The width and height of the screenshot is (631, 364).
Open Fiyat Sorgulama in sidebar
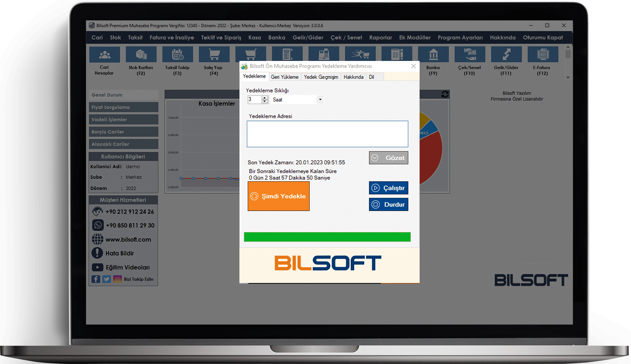(x=124, y=107)
